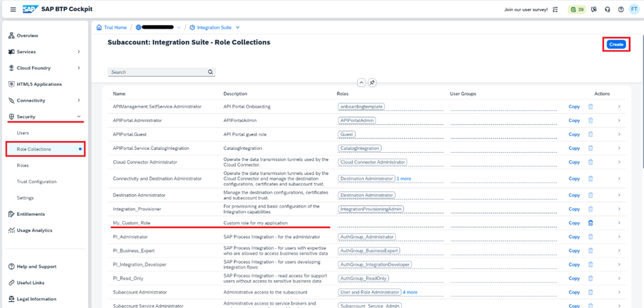Delete the My_Custom_Role collection trash icon
This screenshot has width=644, height=308.
(x=591, y=223)
